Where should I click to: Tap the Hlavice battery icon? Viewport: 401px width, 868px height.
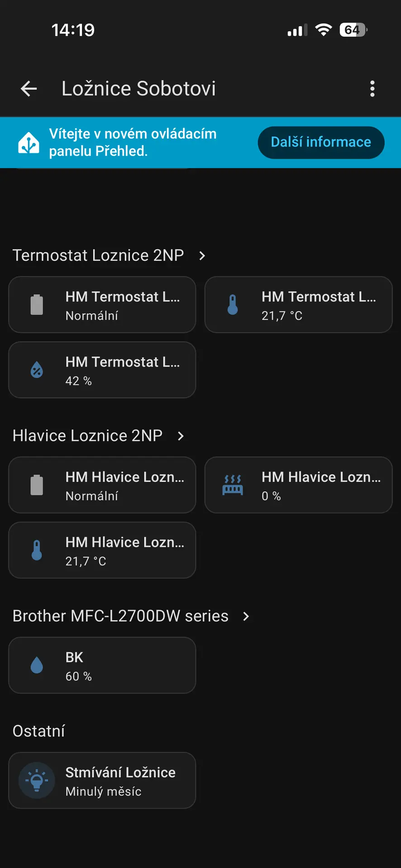click(37, 485)
